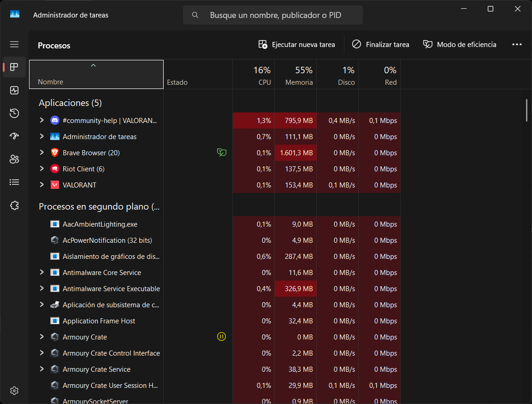Click the Task Manager app logo
Image resolution: width=532 pixels, height=404 pixels.
click(x=15, y=14)
